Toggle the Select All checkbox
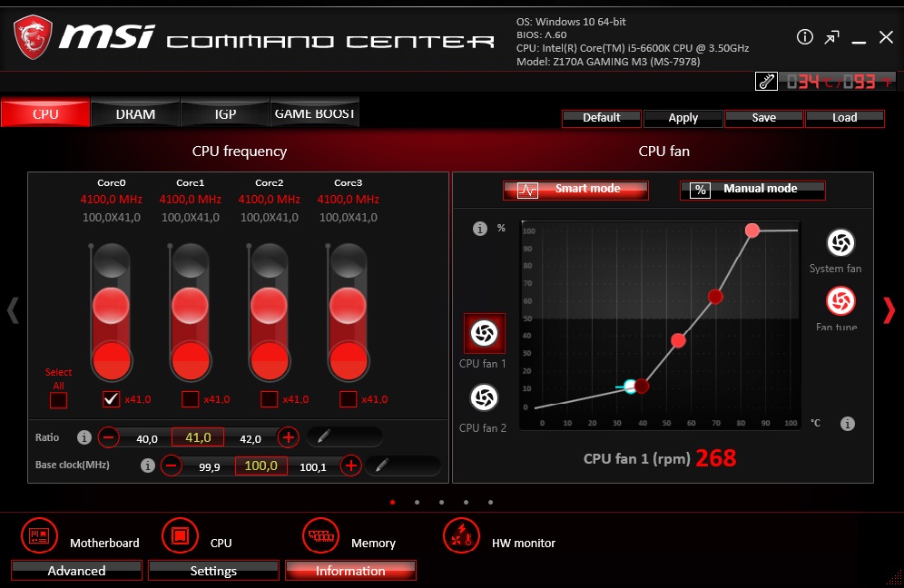Viewport: 904px width, 588px height. tap(58, 400)
